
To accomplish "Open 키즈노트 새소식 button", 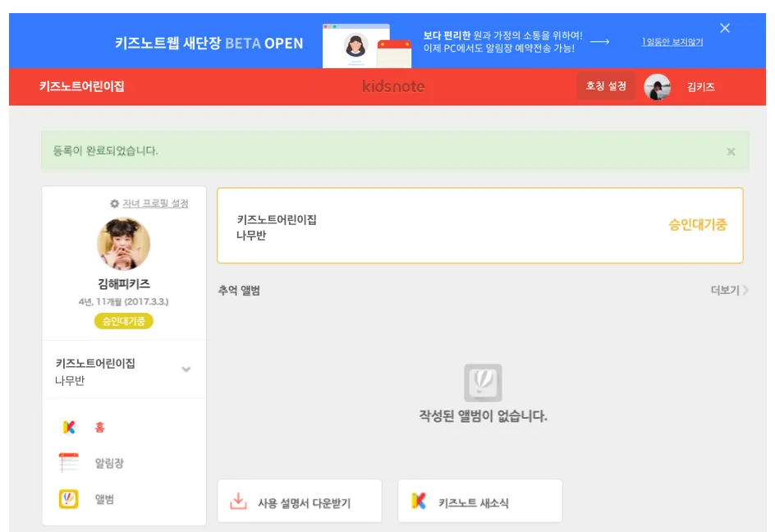I will point(480,501).
